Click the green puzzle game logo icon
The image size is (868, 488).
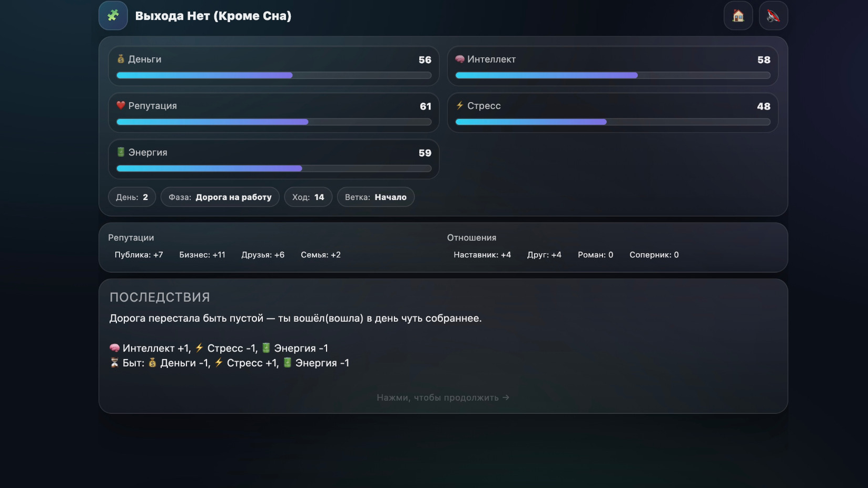click(113, 15)
